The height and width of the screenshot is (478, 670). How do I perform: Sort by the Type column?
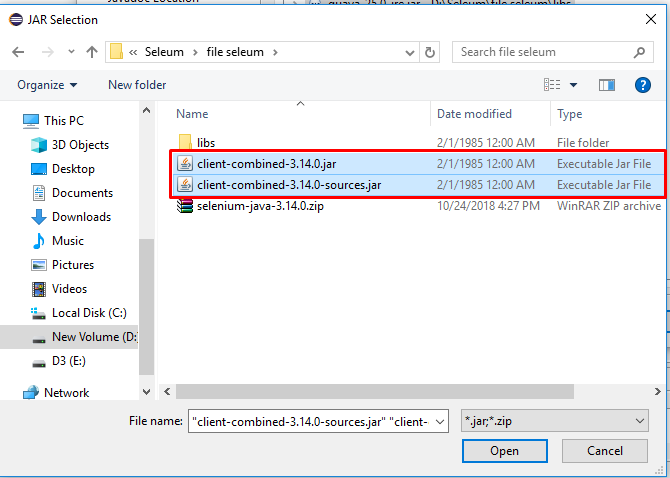pos(570,114)
